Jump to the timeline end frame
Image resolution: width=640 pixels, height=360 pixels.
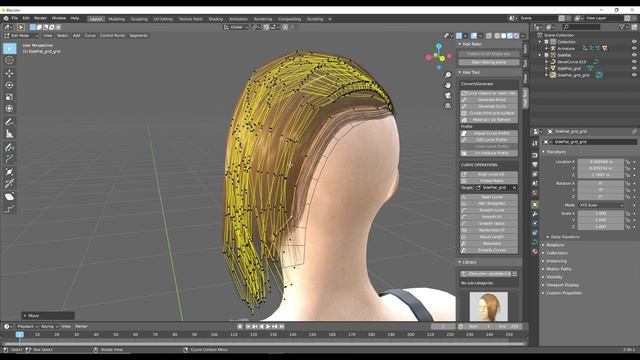282,327
